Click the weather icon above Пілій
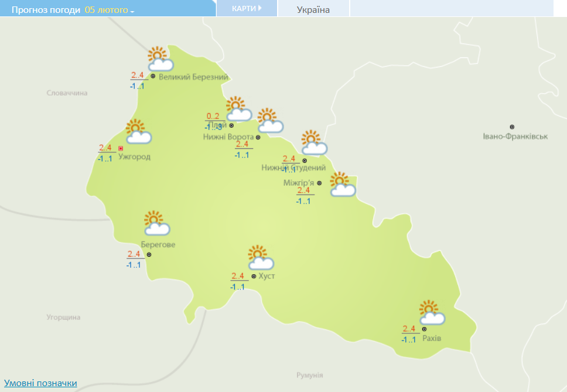 click(x=238, y=109)
